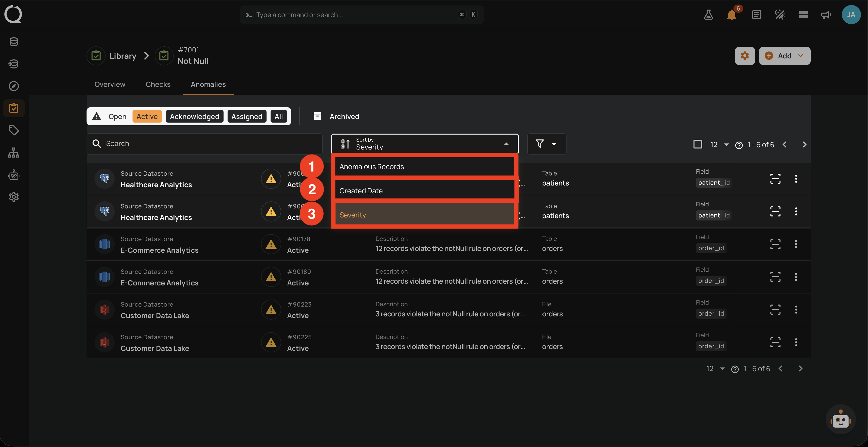
Task: Click the scan icon for anomaly #90178
Action: tap(775, 244)
